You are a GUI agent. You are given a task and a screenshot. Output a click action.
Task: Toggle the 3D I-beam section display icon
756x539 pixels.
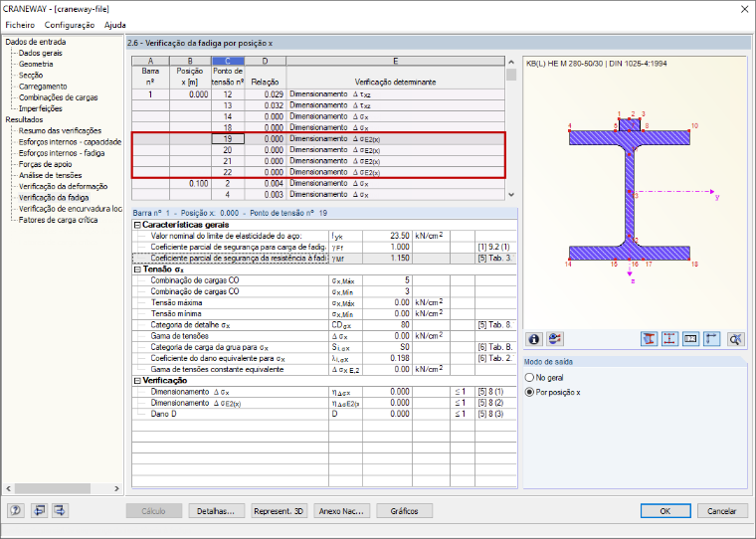pyautogui.click(x=649, y=339)
